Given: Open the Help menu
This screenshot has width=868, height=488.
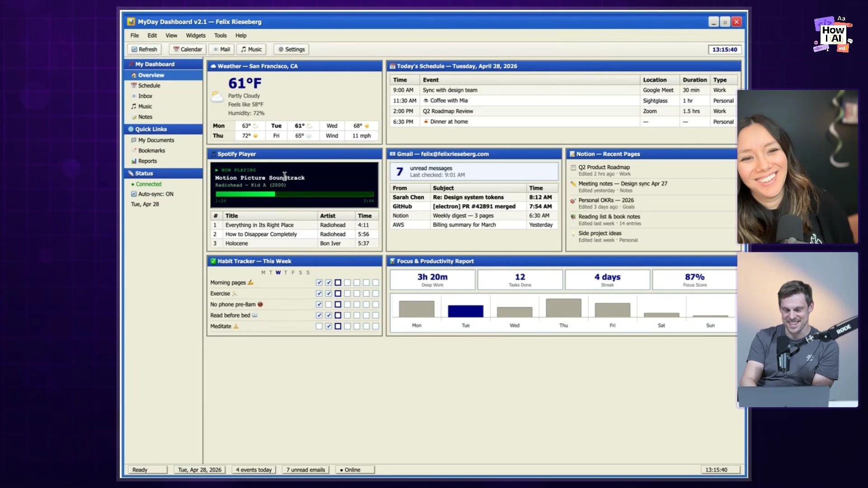Looking at the screenshot, I should (x=241, y=35).
